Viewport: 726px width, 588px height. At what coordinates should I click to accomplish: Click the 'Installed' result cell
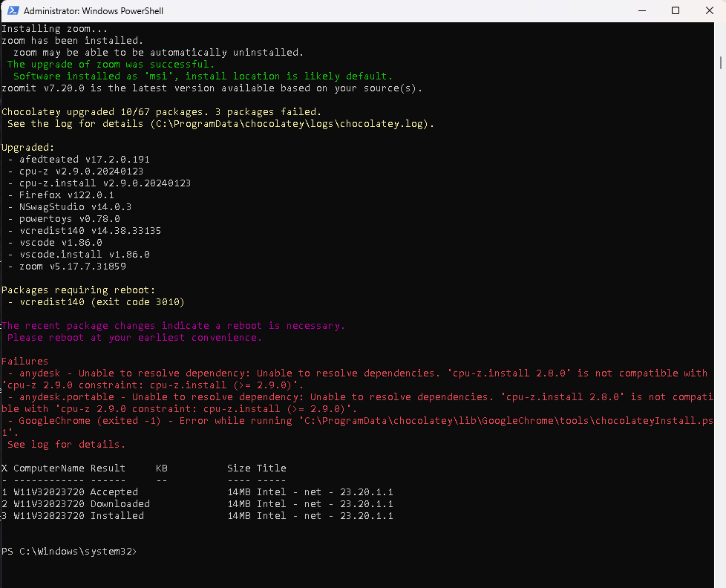pos(117,516)
